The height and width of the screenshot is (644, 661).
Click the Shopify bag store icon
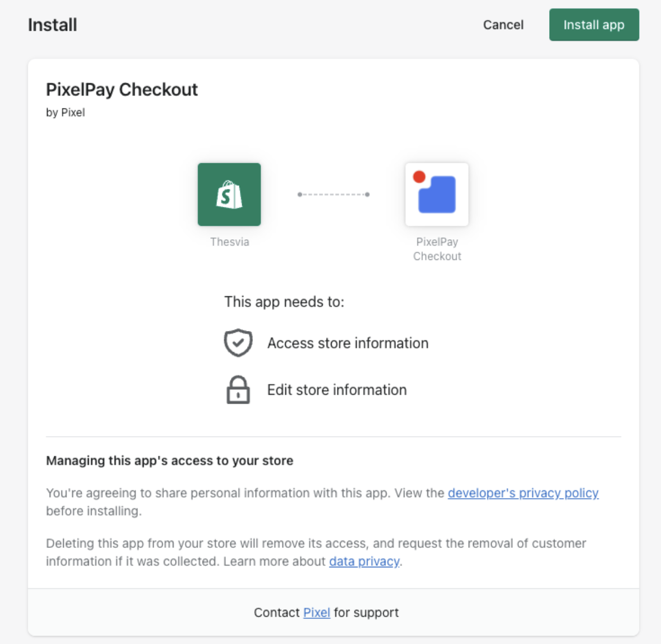(x=229, y=195)
